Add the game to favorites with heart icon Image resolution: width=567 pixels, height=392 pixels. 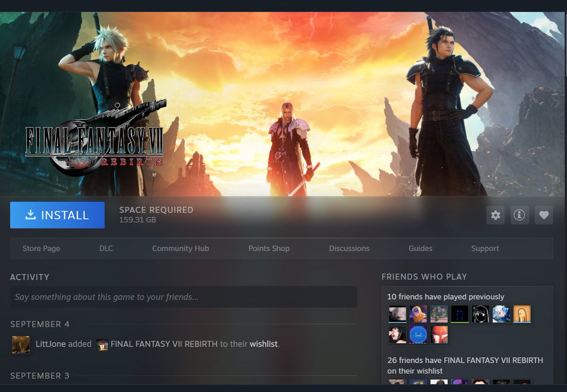(x=544, y=215)
